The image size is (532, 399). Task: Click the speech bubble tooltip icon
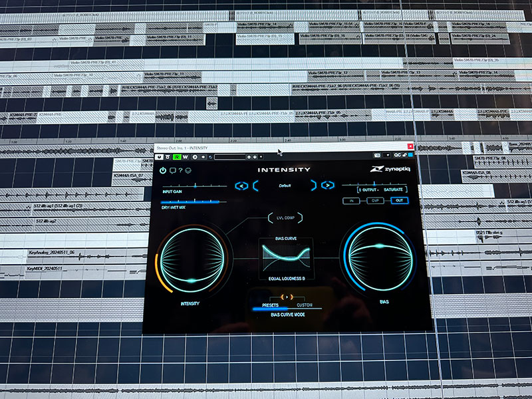(x=173, y=170)
